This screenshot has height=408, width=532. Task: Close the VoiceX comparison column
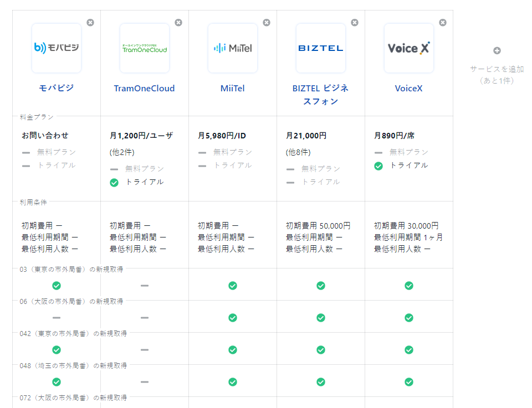click(x=443, y=23)
